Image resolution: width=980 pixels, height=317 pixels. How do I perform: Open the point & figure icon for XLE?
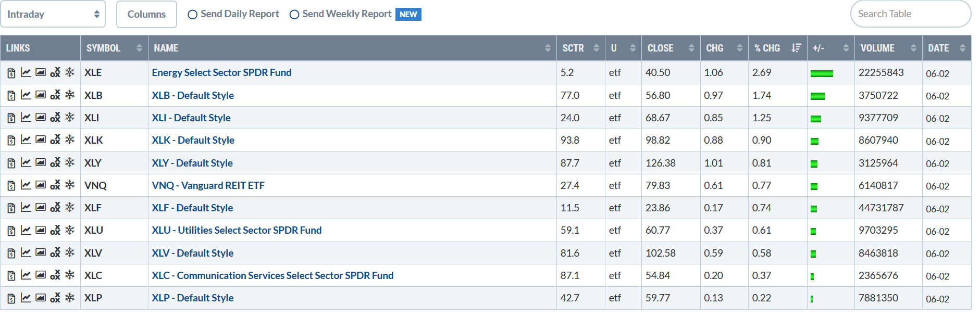(x=55, y=72)
